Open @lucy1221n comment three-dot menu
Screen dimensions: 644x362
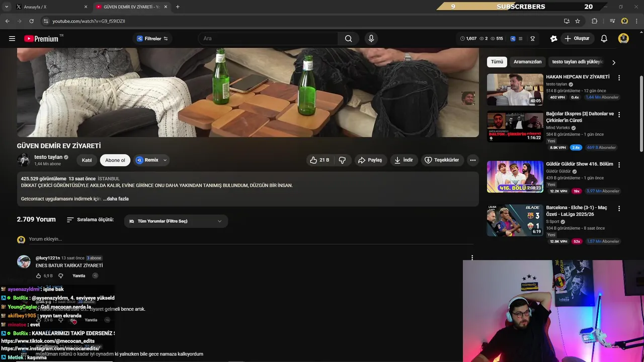coord(472,257)
